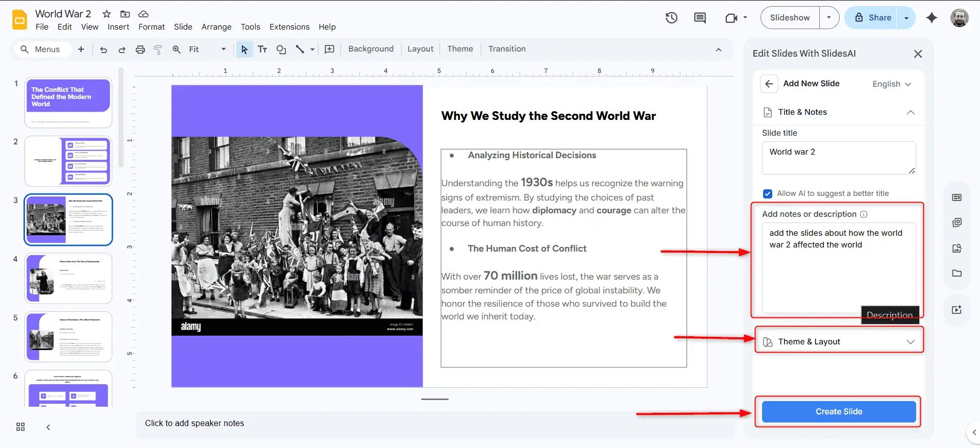
Task: Open Gemini sparkle assistant icon
Action: coord(932,18)
